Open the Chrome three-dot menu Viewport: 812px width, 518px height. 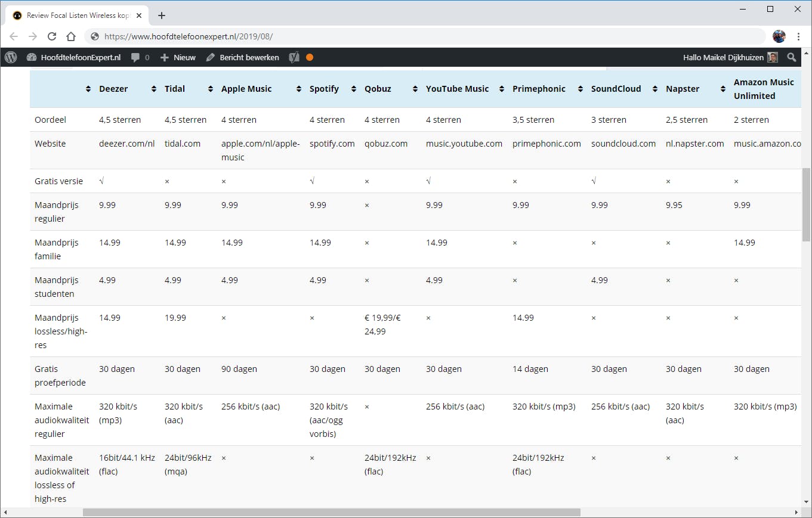coord(798,36)
